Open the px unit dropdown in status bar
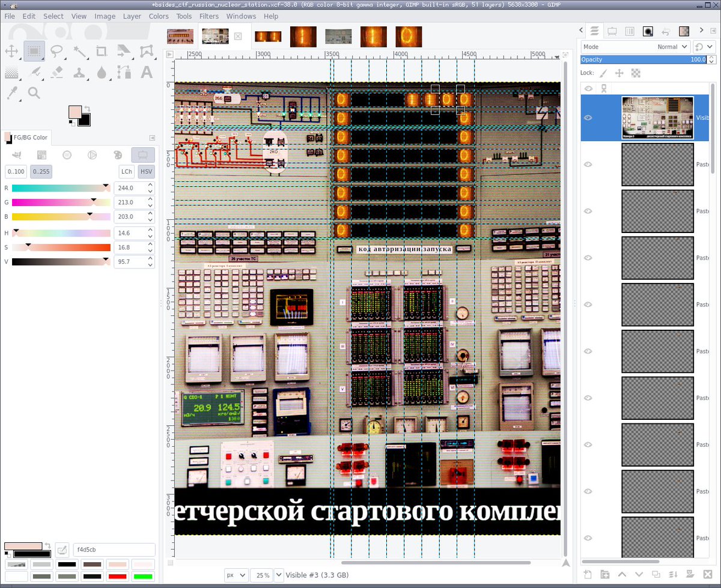This screenshot has height=588, width=721. [236, 575]
